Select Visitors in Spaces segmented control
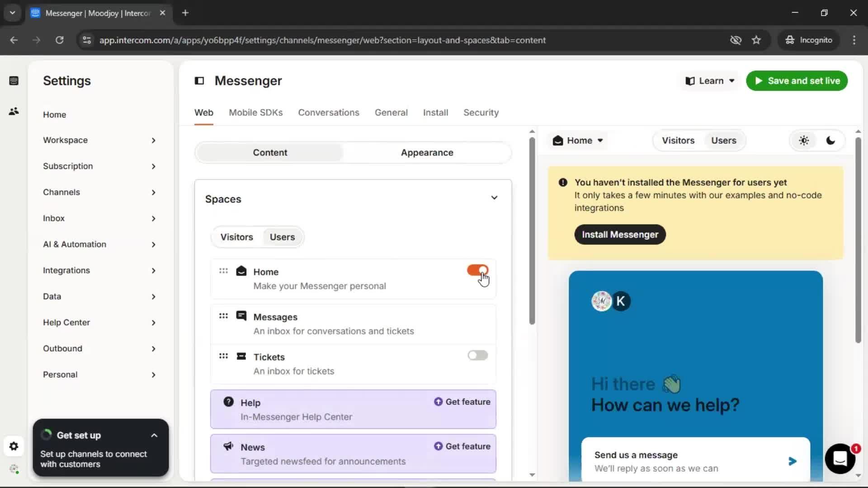 236,237
